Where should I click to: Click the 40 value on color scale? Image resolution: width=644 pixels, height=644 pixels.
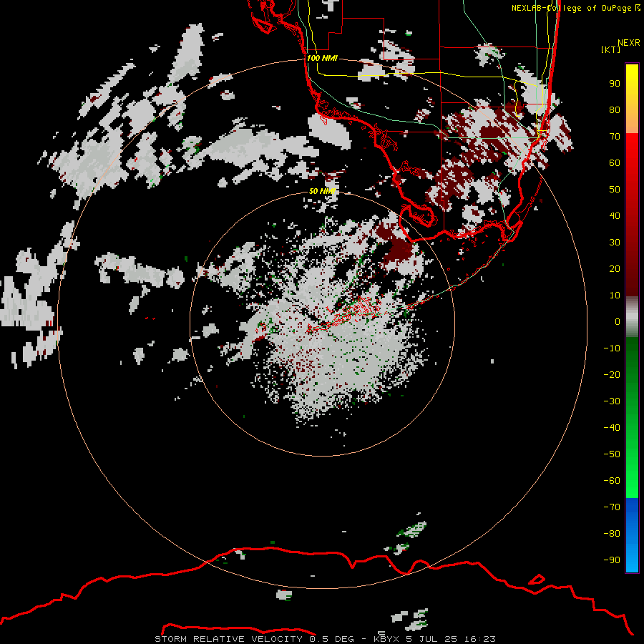[x=615, y=215]
